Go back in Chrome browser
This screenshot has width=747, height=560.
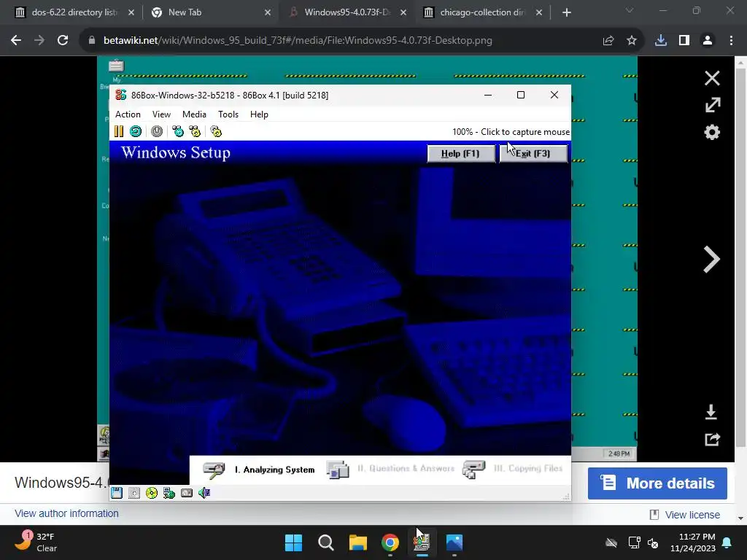(16, 41)
